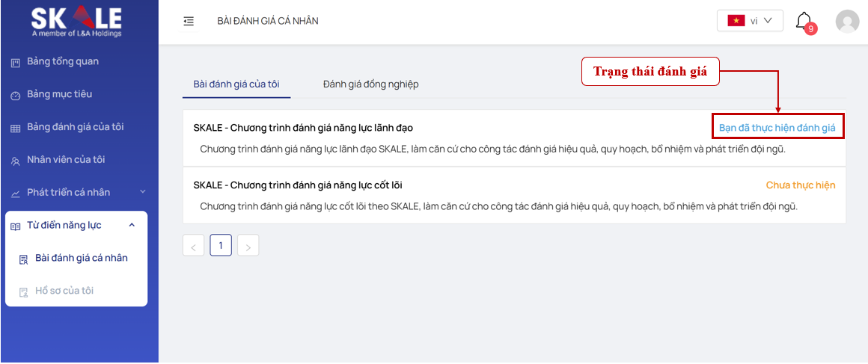This screenshot has height=364, width=868.
Task: Click the Bạn đã thực hiện đánh giá status
Action: tap(777, 128)
